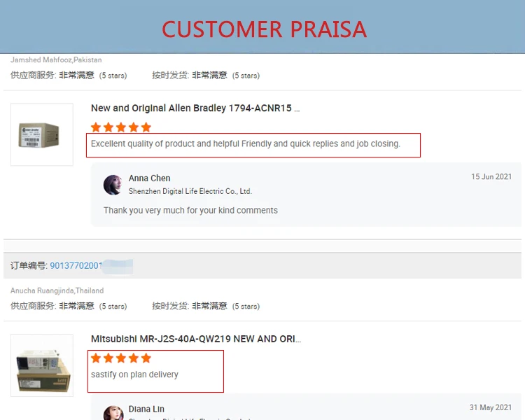This screenshot has width=525, height=420.
Task: Click the third star of Allen Bradley rating
Action: 121,127
